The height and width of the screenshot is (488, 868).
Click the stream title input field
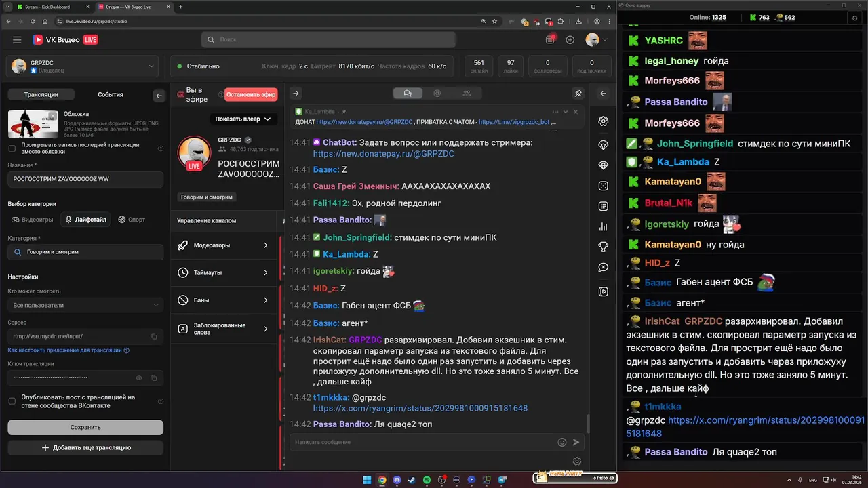click(85, 179)
